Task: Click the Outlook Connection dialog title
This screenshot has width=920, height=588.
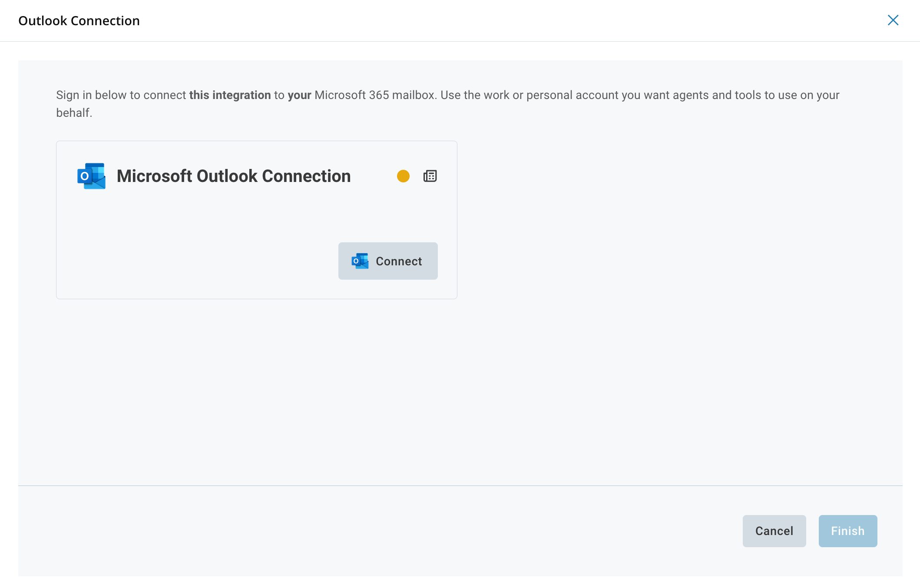Action: pyautogui.click(x=79, y=20)
